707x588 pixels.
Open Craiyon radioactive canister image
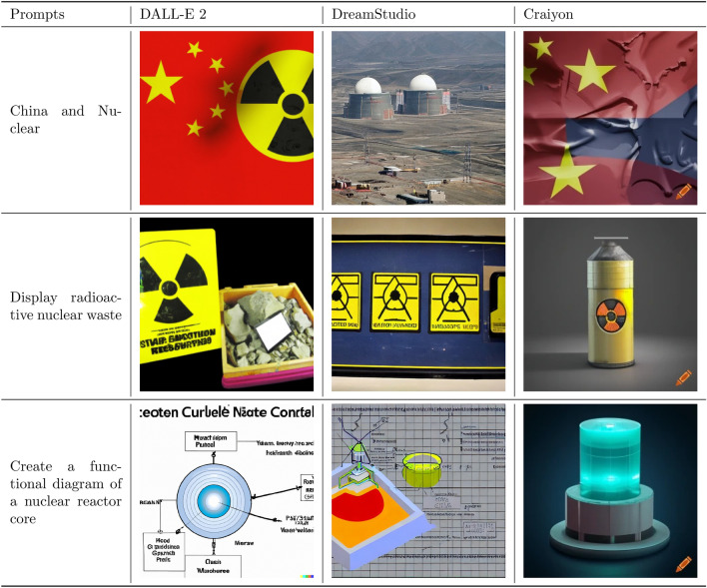pos(610,304)
